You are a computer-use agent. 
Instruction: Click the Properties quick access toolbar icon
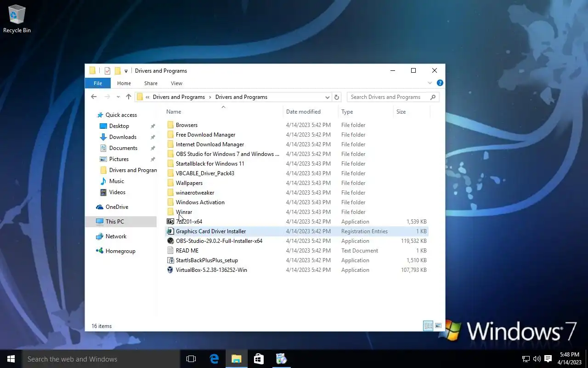click(107, 70)
